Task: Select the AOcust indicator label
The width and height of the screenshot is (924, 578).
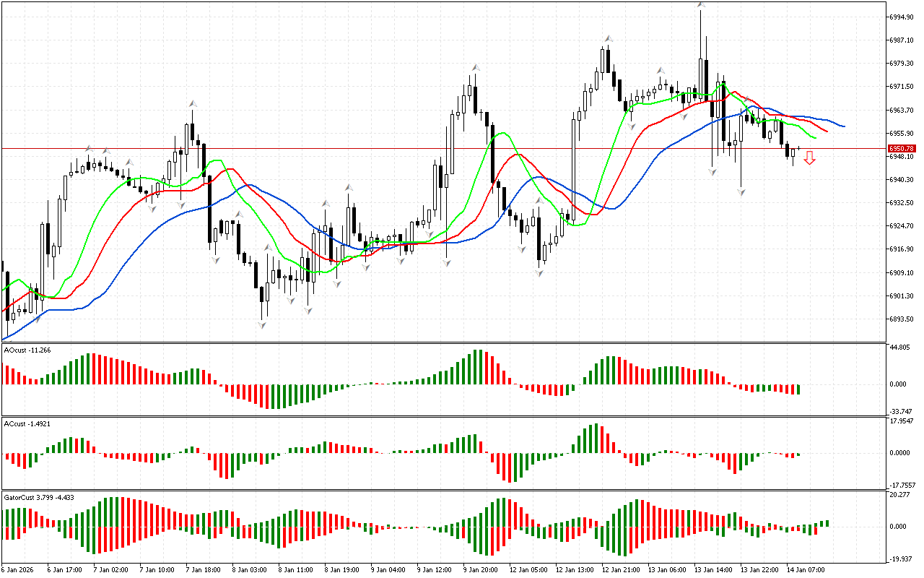Action: click(27, 350)
